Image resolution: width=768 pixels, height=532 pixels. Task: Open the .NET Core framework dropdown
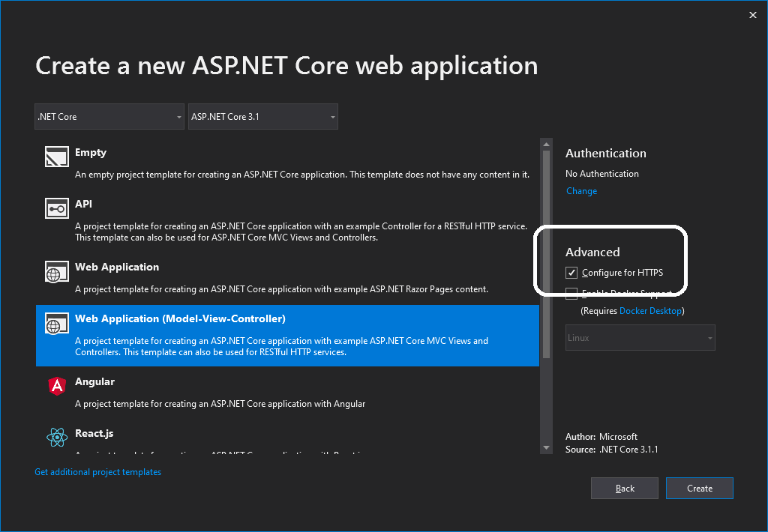[x=109, y=116]
